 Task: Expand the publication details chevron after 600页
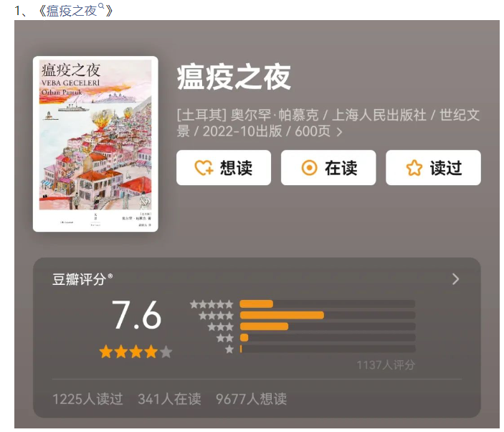click(339, 132)
